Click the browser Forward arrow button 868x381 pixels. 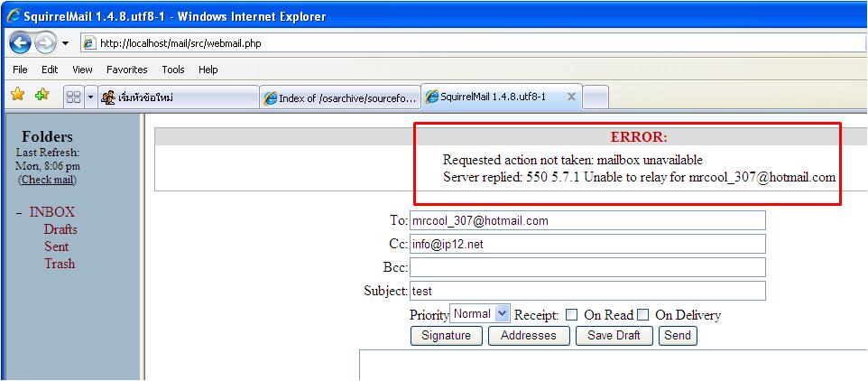point(45,42)
